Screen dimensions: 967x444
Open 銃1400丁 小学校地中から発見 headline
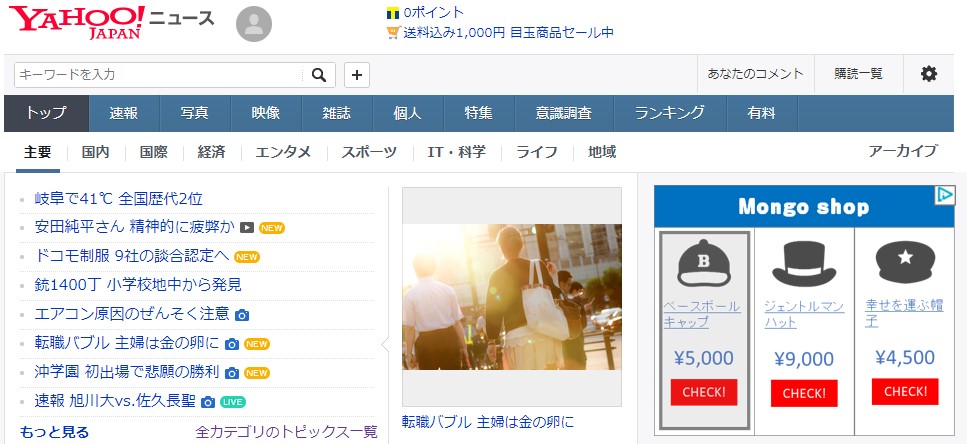138,286
